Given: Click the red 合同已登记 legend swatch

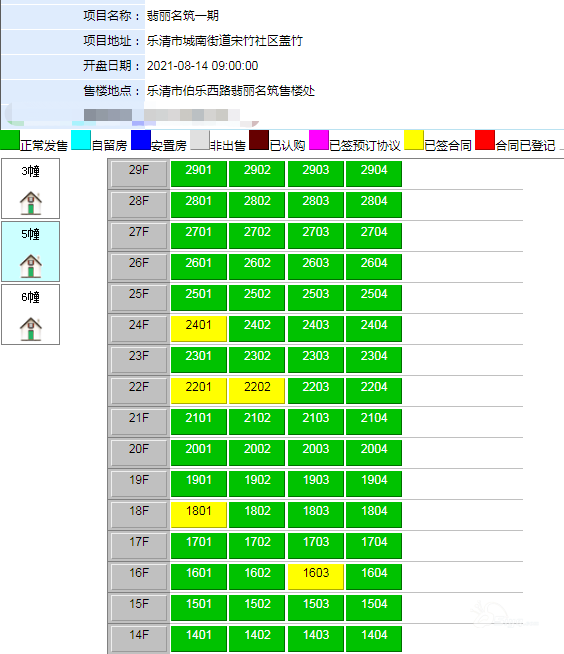Looking at the screenshot, I should (x=485, y=140).
